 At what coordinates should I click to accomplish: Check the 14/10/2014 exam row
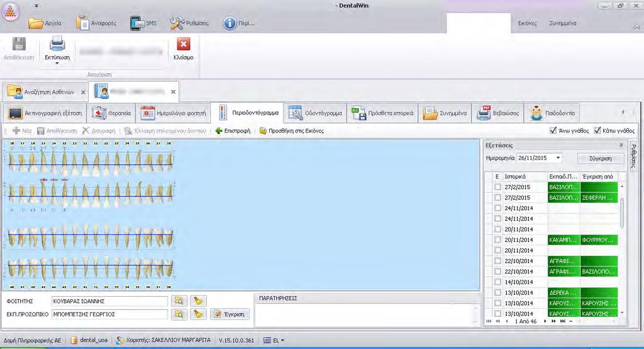tap(498, 282)
